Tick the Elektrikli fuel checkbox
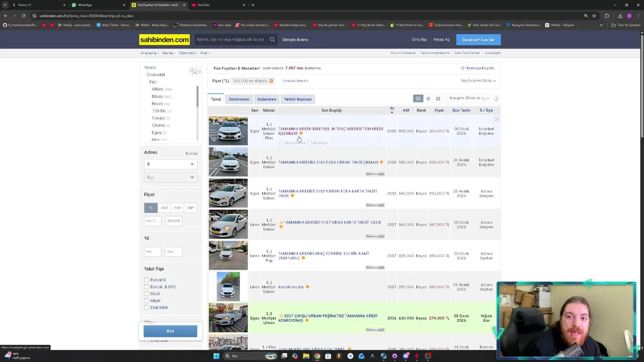 coord(146,308)
